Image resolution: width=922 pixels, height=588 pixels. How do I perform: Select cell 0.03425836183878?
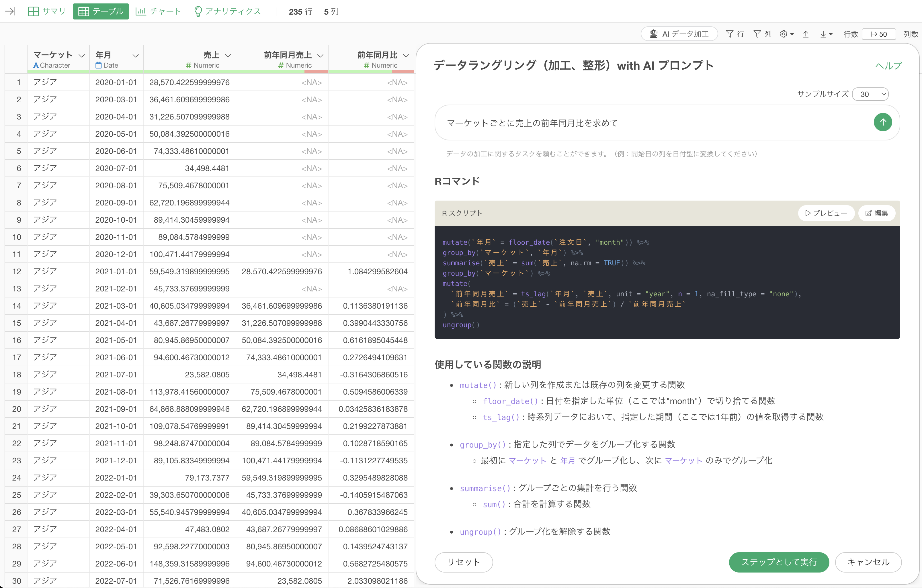pyautogui.click(x=371, y=409)
